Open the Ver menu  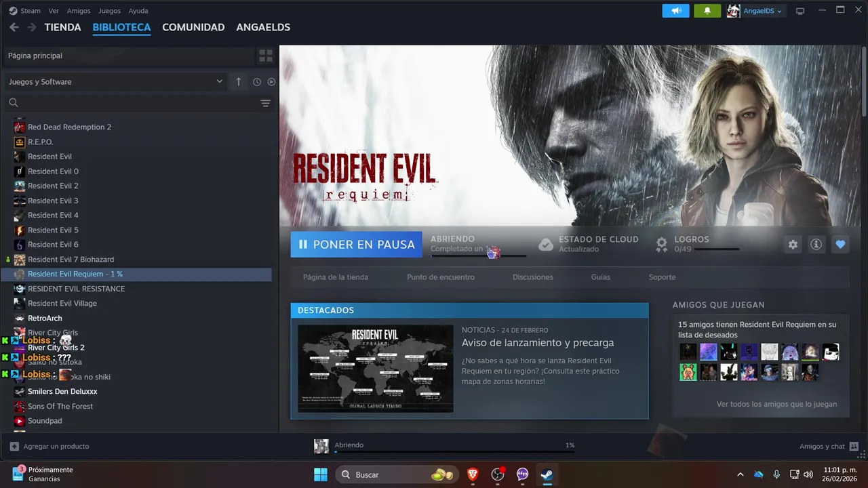(x=54, y=11)
